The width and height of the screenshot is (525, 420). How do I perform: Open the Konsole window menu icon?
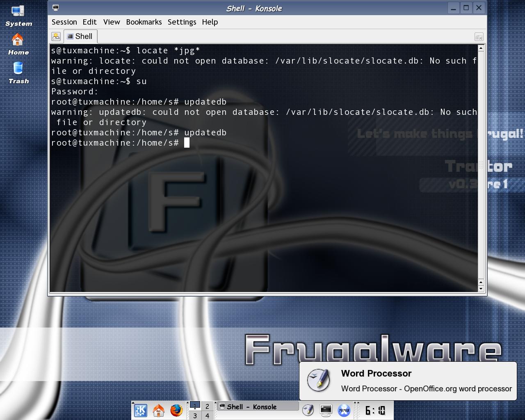click(56, 8)
